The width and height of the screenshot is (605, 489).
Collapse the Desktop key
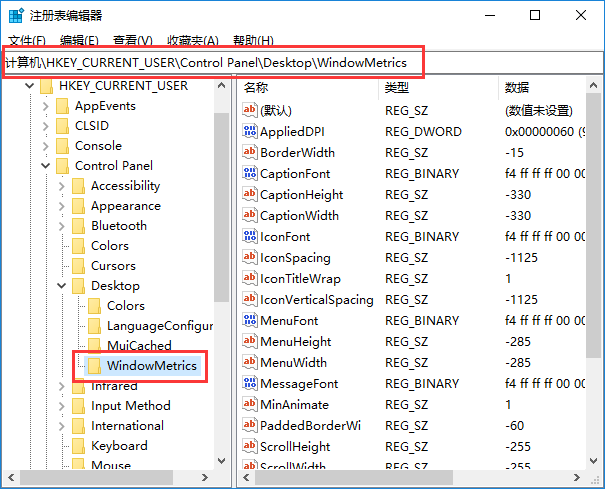click(x=62, y=286)
